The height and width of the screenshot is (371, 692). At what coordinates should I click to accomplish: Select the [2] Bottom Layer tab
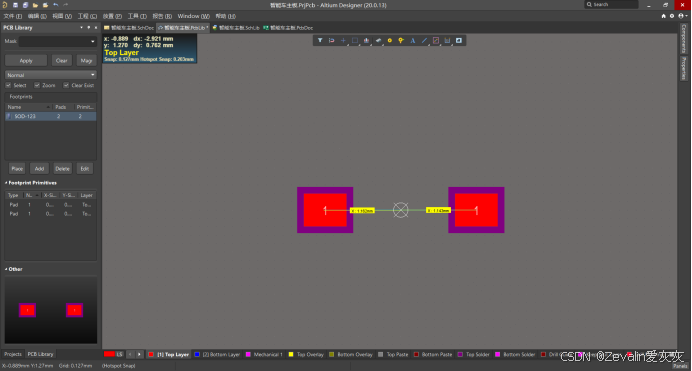tap(217, 354)
